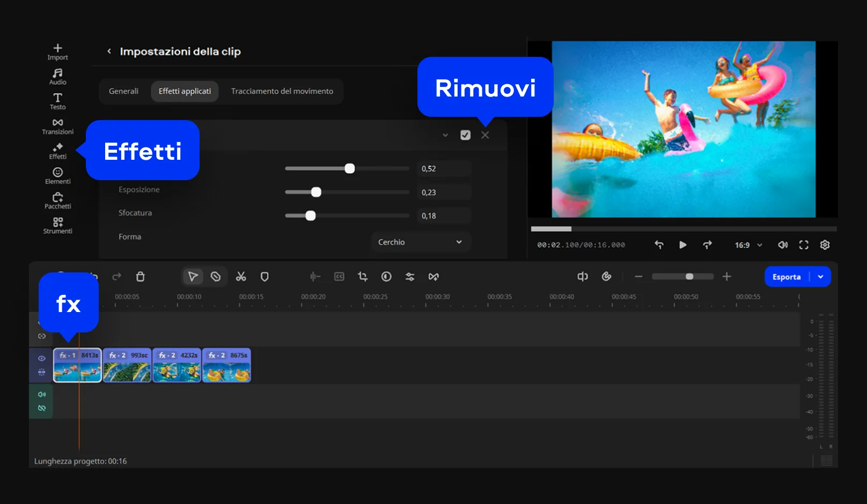Switch to the Generali tab
This screenshot has height=504, width=867.
point(123,91)
